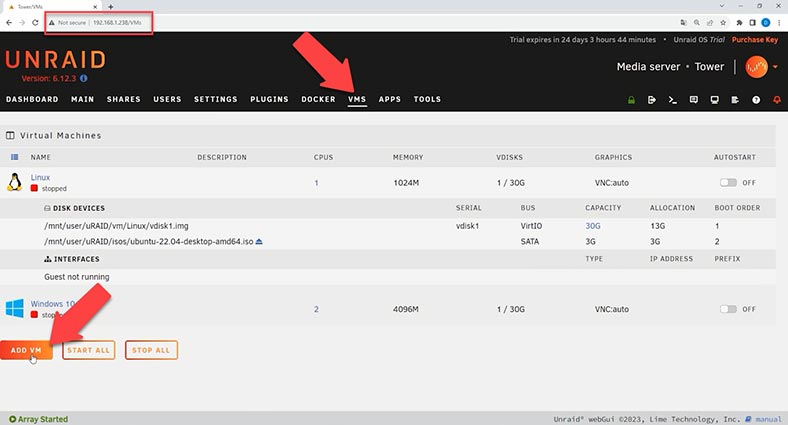Screen dimensions: 788x425
Task: Click the Virtual Machines panel icon
Action: pyautogui.click(x=10, y=135)
